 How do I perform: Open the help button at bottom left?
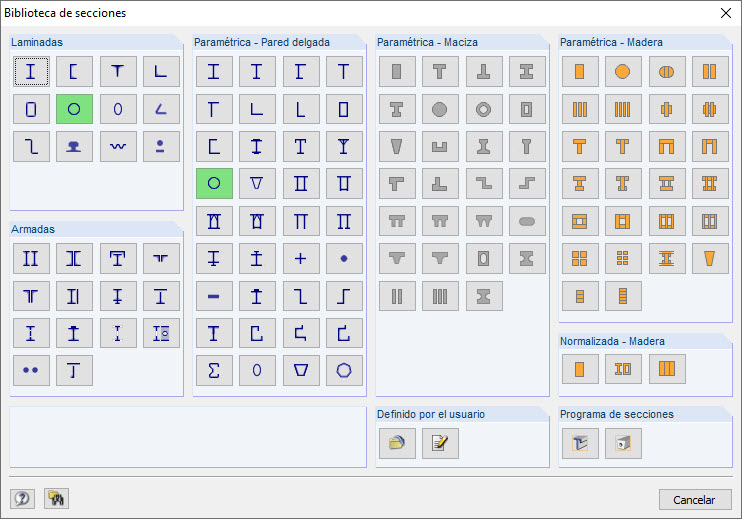pos(22,499)
